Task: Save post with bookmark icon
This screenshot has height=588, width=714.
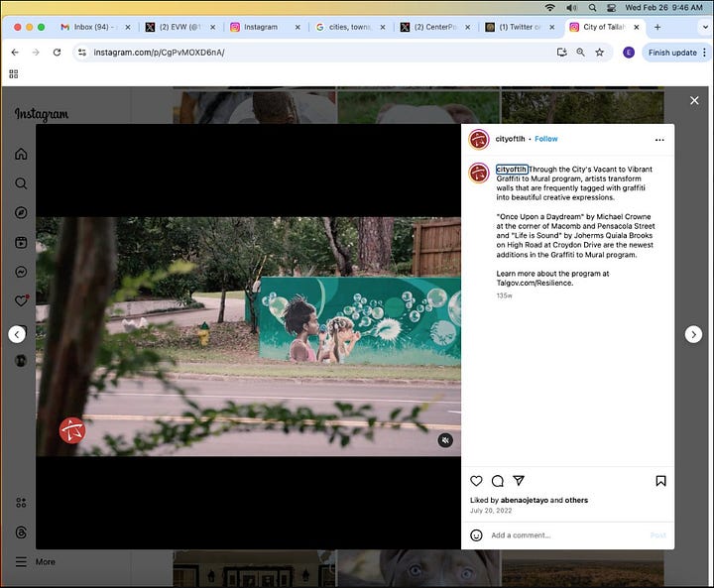Action: [x=660, y=481]
